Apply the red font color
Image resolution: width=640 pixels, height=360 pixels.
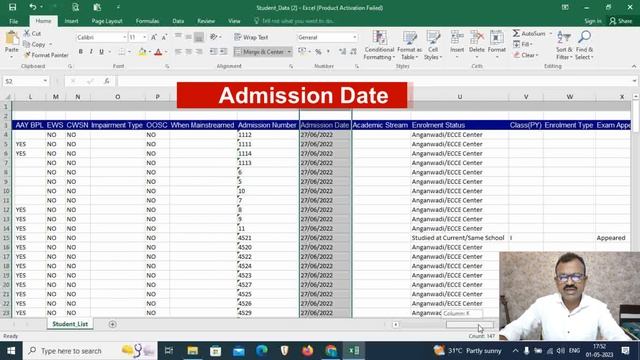pos(158,52)
